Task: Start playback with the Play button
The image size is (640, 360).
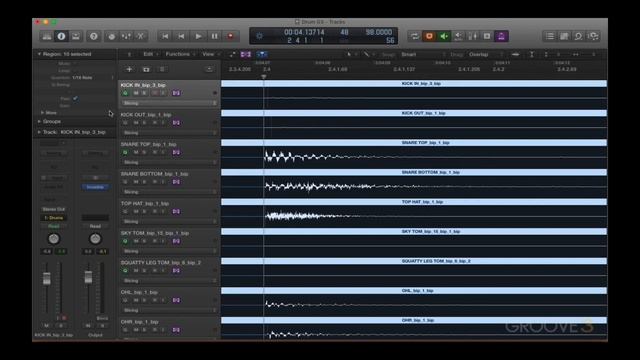Action: click(x=198, y=36)
